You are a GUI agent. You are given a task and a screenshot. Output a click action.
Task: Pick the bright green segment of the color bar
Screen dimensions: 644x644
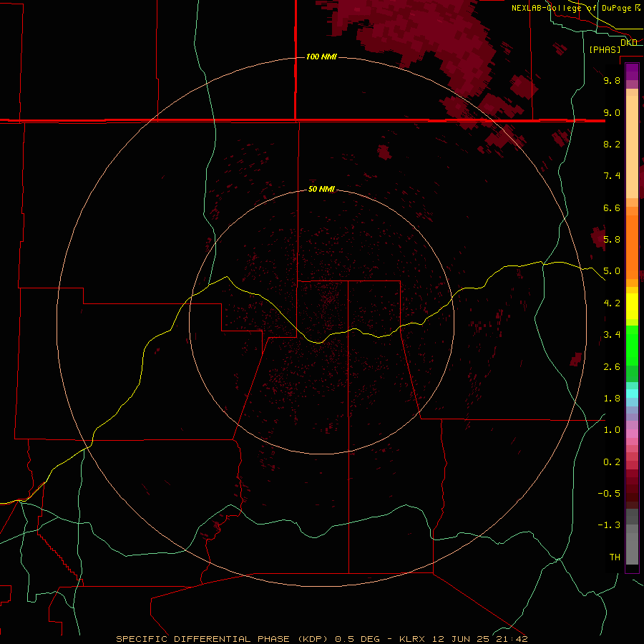tap(632, 345)
